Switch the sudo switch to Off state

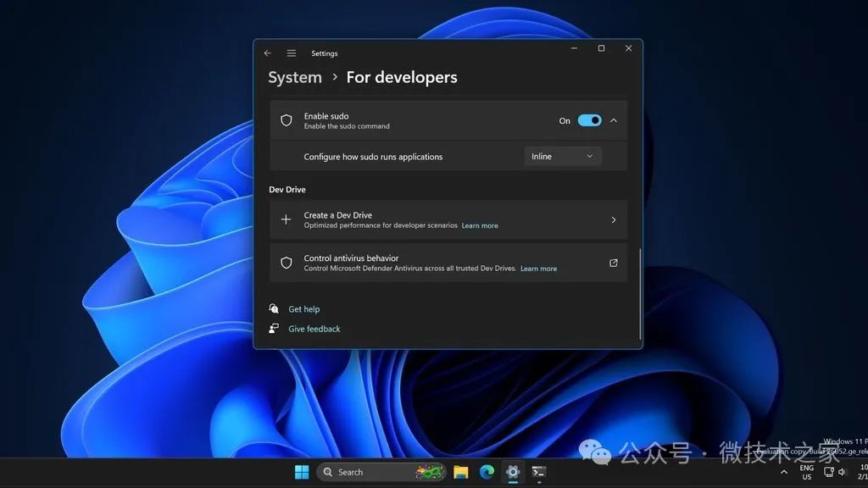pos(590,120)
